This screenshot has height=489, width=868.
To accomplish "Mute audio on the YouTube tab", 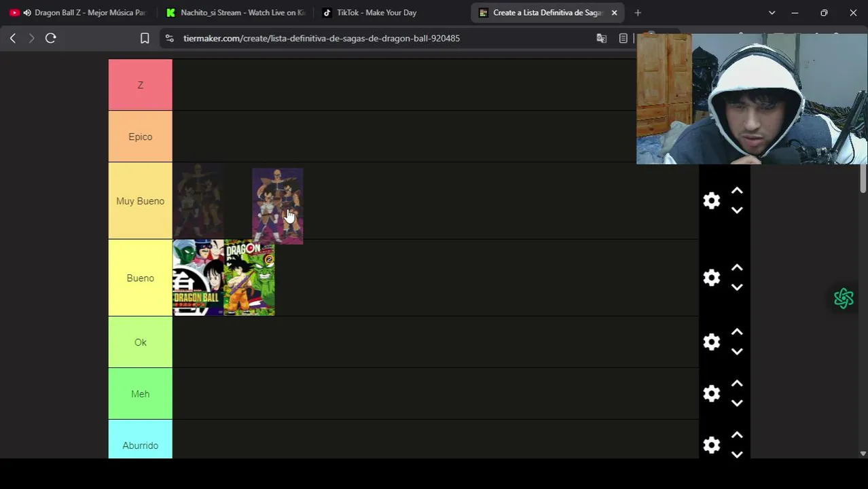I will (26, 12).
